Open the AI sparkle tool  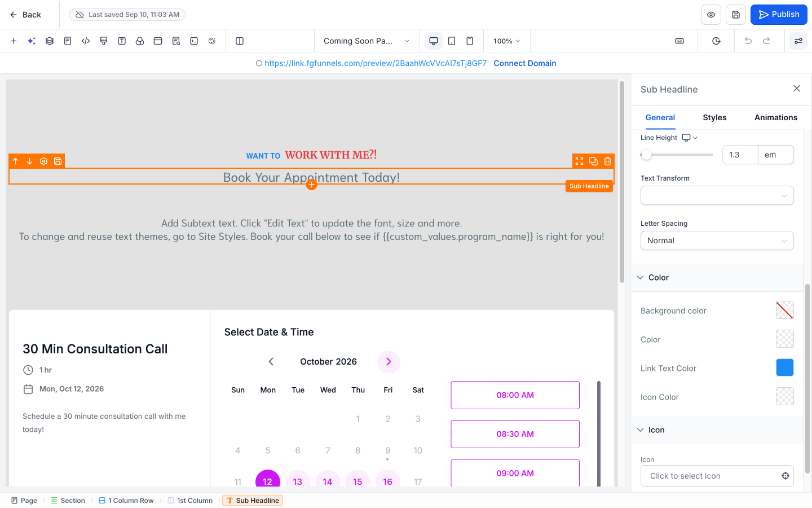pyautogui.click(x=32, y=41)
